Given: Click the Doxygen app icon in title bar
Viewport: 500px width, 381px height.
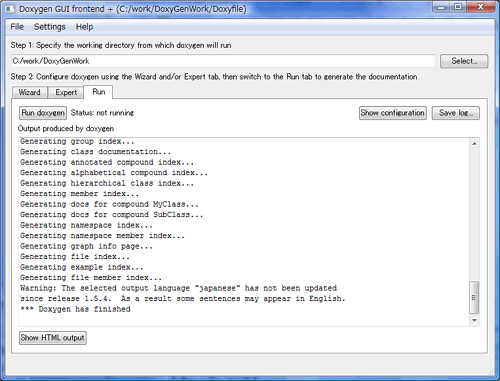Looking at the screenshot, I should click(10, 9).
